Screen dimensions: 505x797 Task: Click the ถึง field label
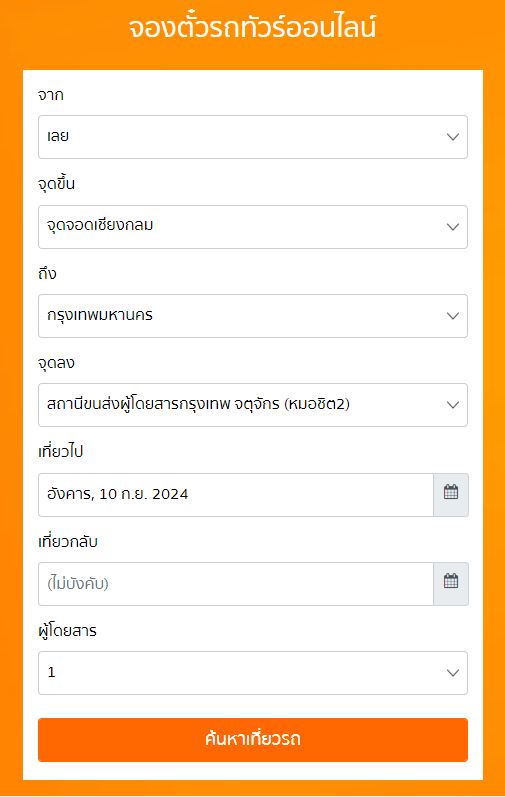tap(47, 273)
